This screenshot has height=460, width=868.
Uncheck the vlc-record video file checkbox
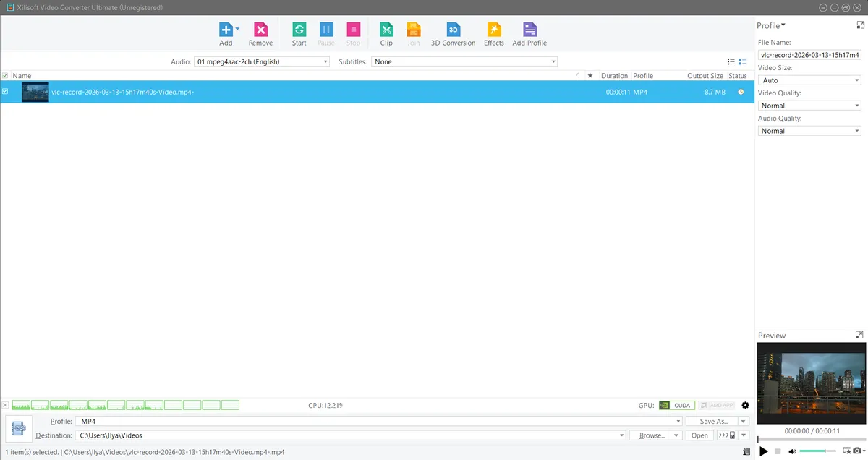(5, 92)
